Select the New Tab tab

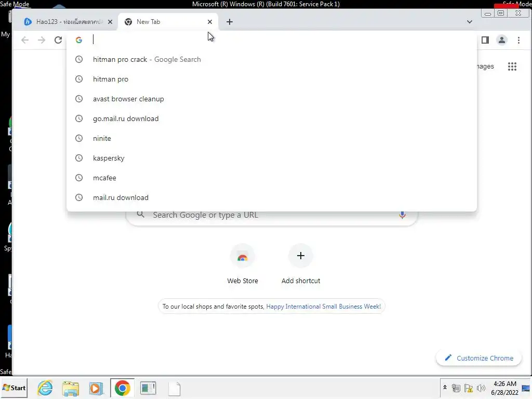point(168,22)
